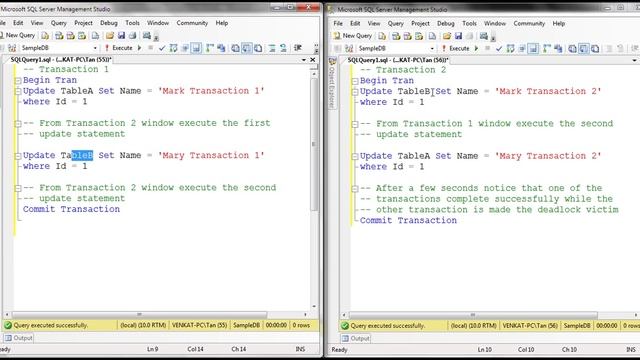Image resolution: width=640 pixels, height=360 pixels.
Task: Click Execute in the Transaction 2 window toolbar
Action: click(x=456, y=48)
